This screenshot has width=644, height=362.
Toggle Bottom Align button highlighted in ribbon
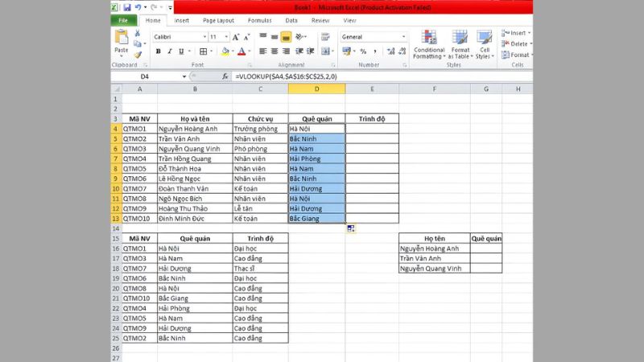pyautogui.click(x=286, y=37)
